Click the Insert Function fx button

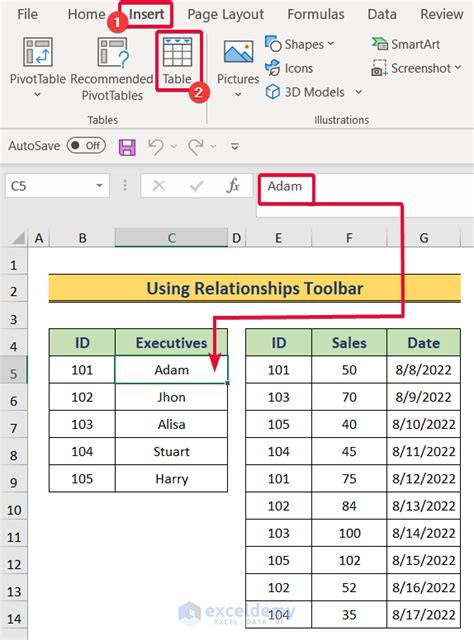pyautogui.click(x=233, y=186)
